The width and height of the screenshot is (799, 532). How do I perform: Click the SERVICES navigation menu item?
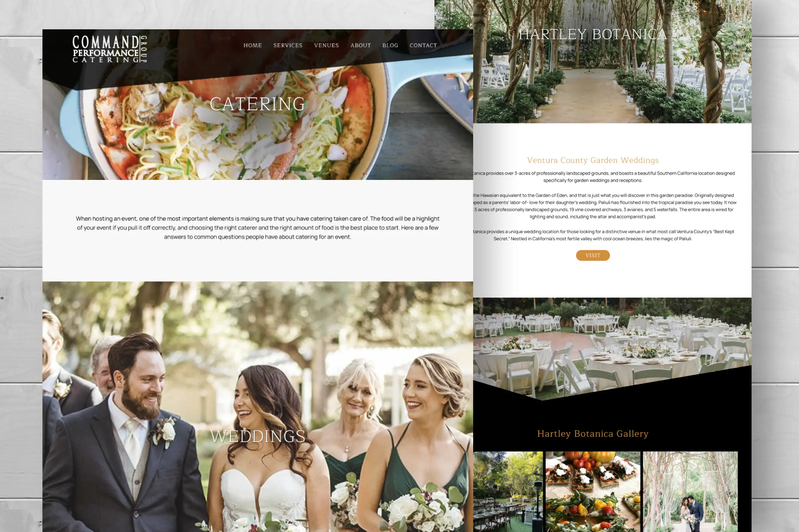click(x=288, y=45)
